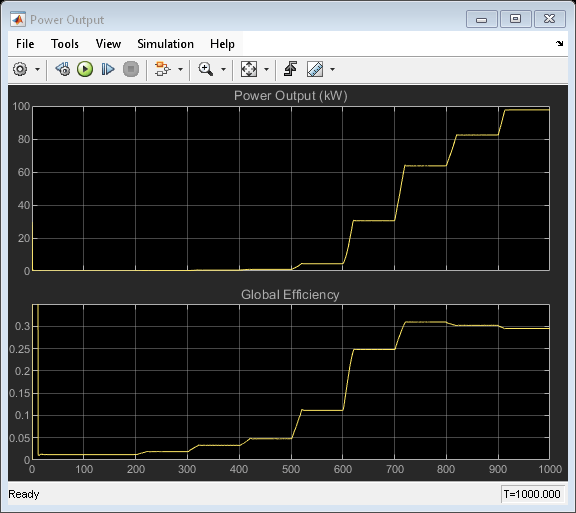Open the zoom options dropdown arrow
The height and width of the screenshot is (513, 576).
pyautogui.click(x=223, y=69)
